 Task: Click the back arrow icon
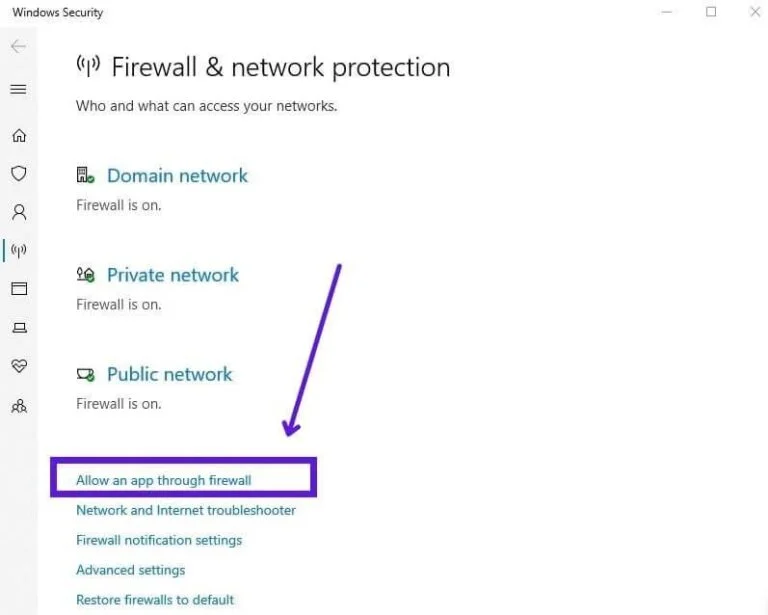pyautogui.click(x=18, y=47)
